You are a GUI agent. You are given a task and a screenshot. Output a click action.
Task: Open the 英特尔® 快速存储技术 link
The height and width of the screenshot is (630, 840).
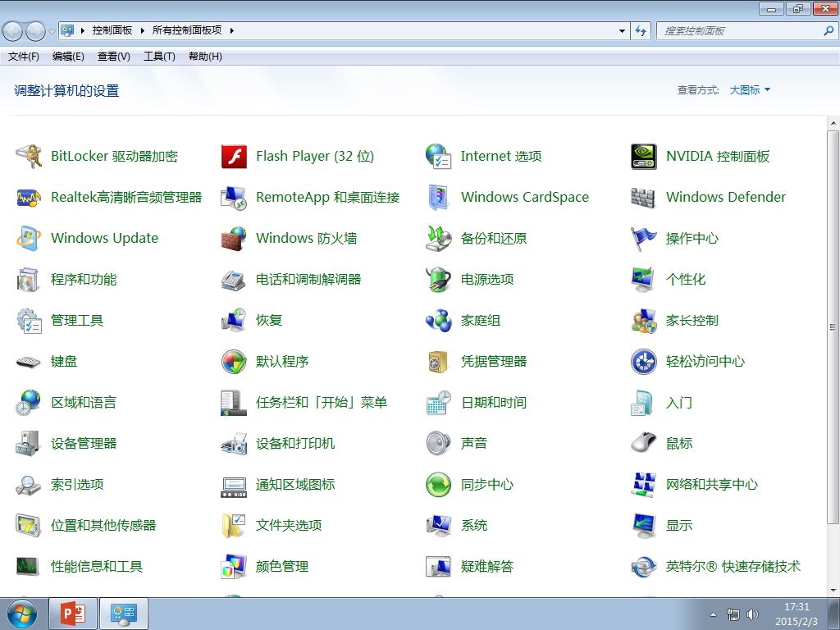coord(733,566)
